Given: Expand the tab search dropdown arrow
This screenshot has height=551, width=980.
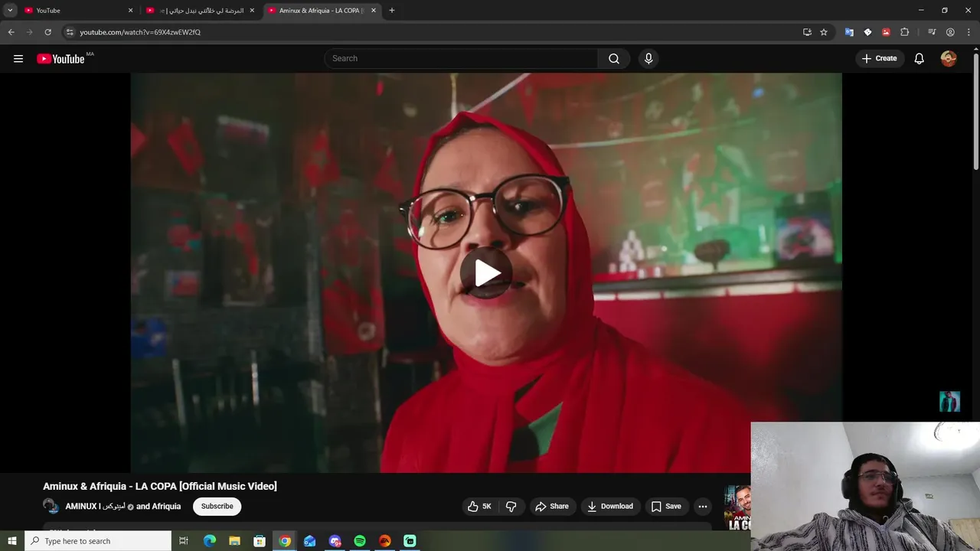Looking at the screenshot, I should pyautogui.click(x=10, y=11).
